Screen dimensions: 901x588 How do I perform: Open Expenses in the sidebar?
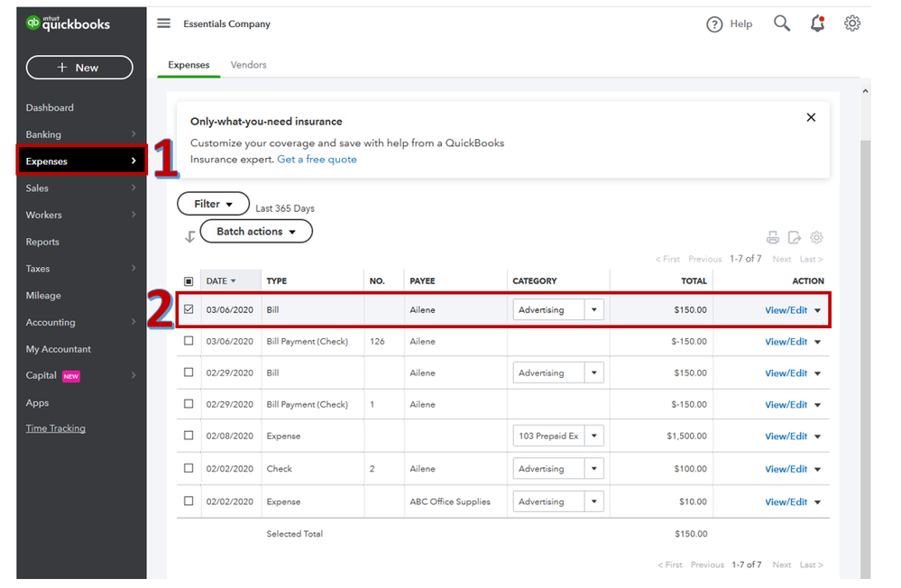click(81, 161)
